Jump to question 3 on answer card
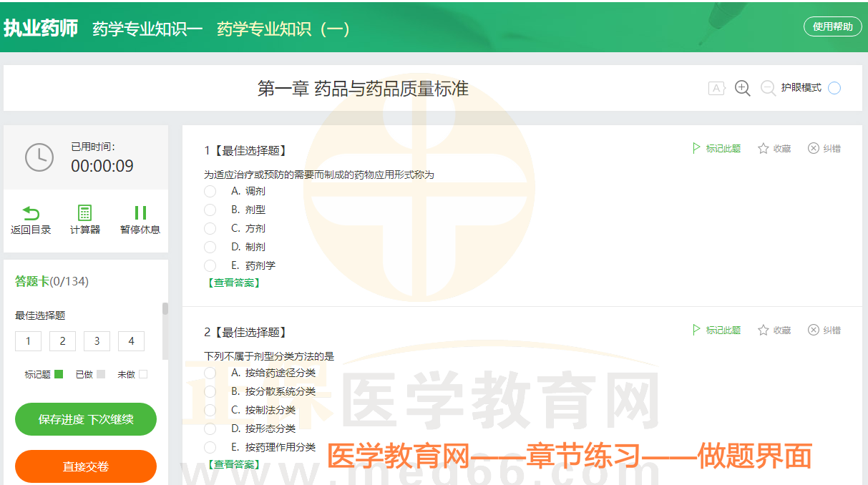The image size is (868, 485). tap(97, 341)
